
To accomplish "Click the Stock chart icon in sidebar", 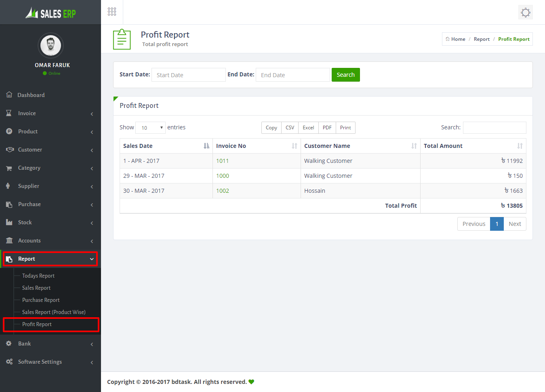I will point(9,222).
